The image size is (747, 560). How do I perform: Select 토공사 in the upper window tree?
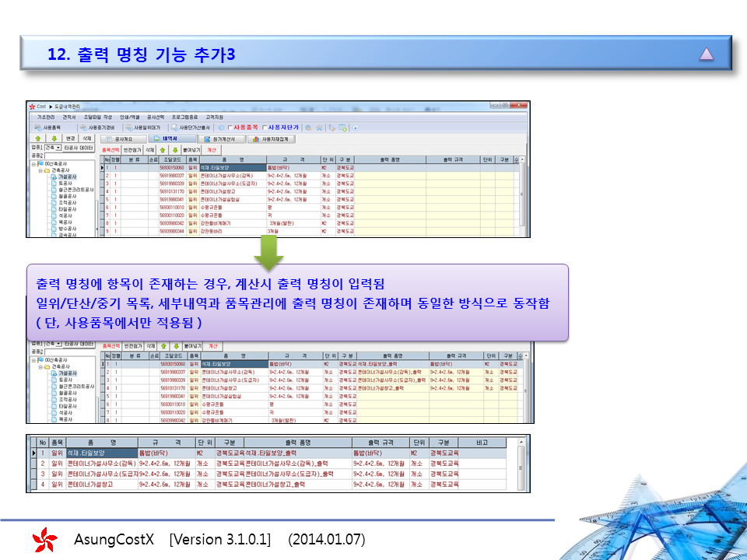click(x=65, y=184)
